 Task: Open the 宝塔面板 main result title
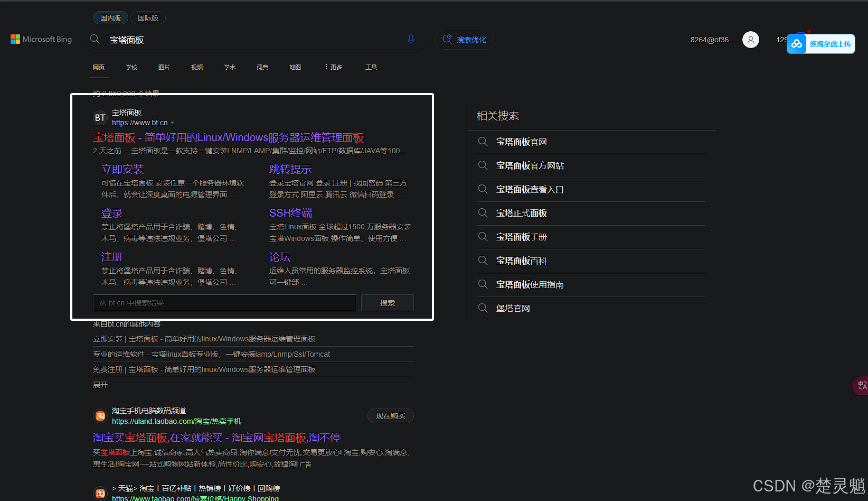tap(228, 137)
